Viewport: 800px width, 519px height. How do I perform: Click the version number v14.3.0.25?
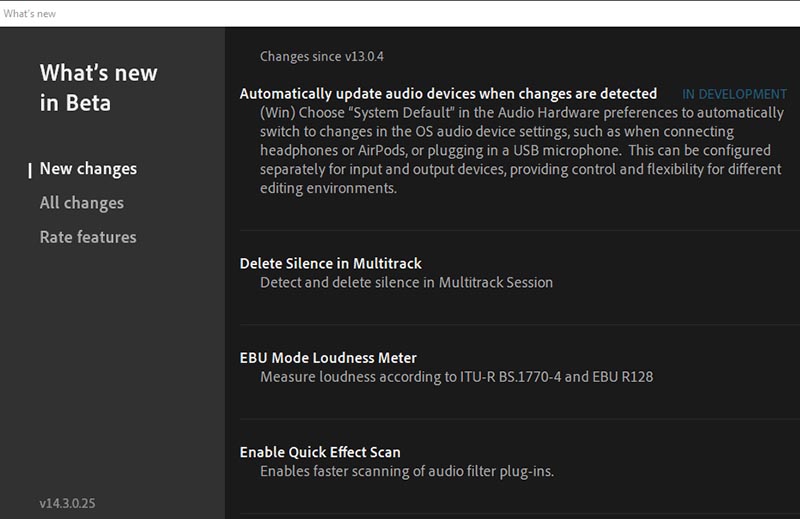point(68,503)
